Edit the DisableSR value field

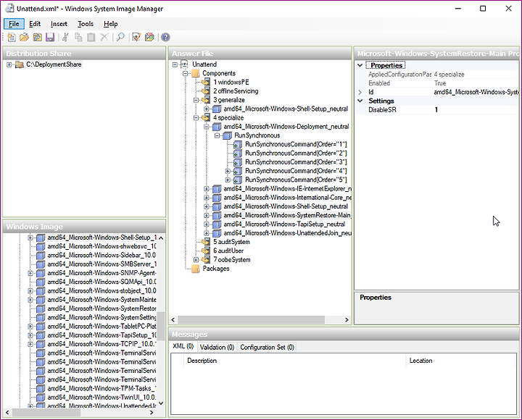tap(476, 110)
